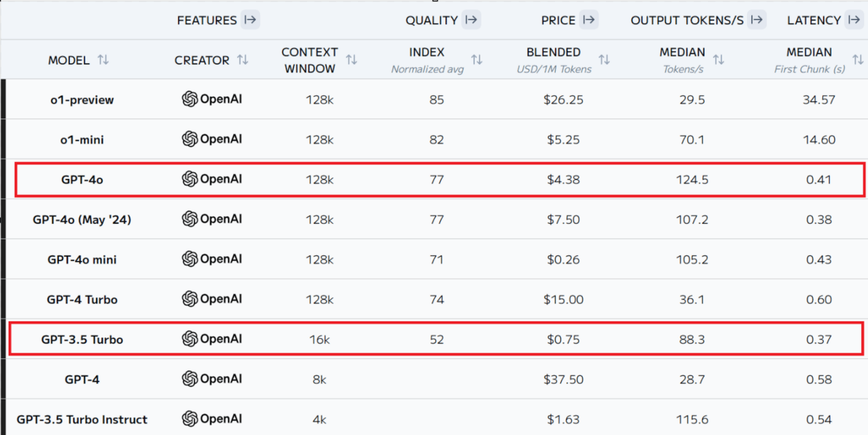Click the $0.26 price cell

[x=563, y=260]
